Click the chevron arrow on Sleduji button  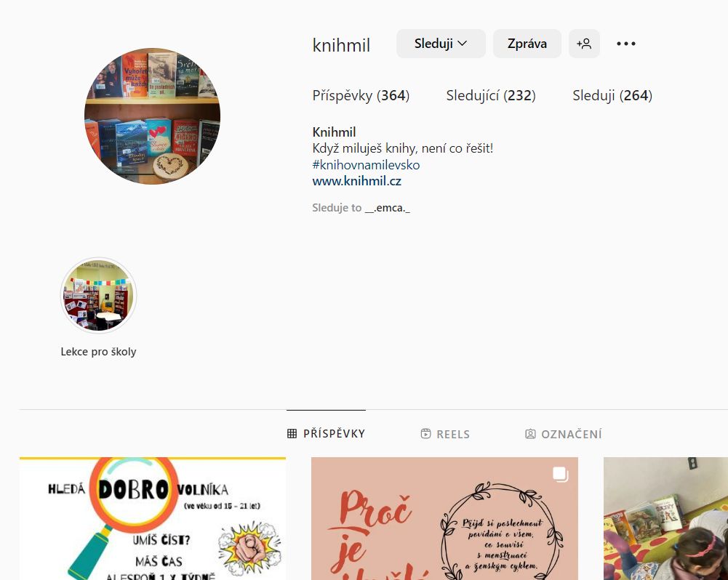point(462,44)
